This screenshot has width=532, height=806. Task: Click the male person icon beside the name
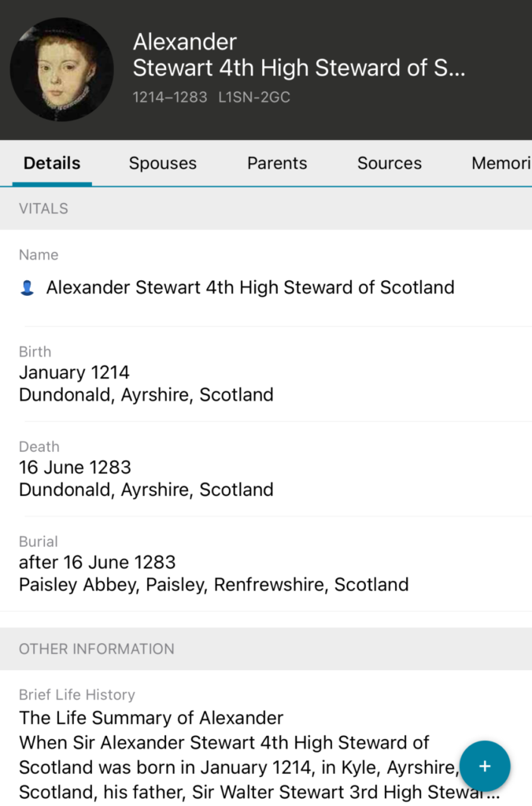(x=28, y=288)
